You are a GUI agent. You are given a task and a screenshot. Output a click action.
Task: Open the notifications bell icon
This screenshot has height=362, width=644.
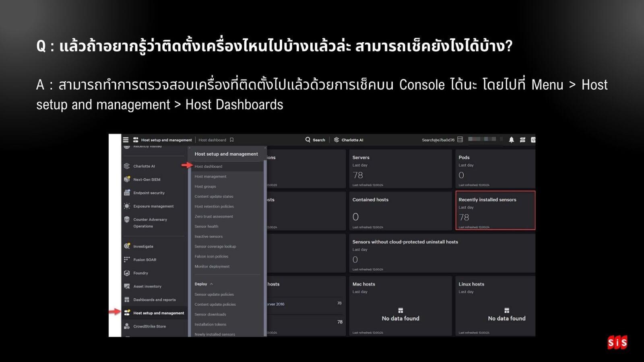coord(511,140)
